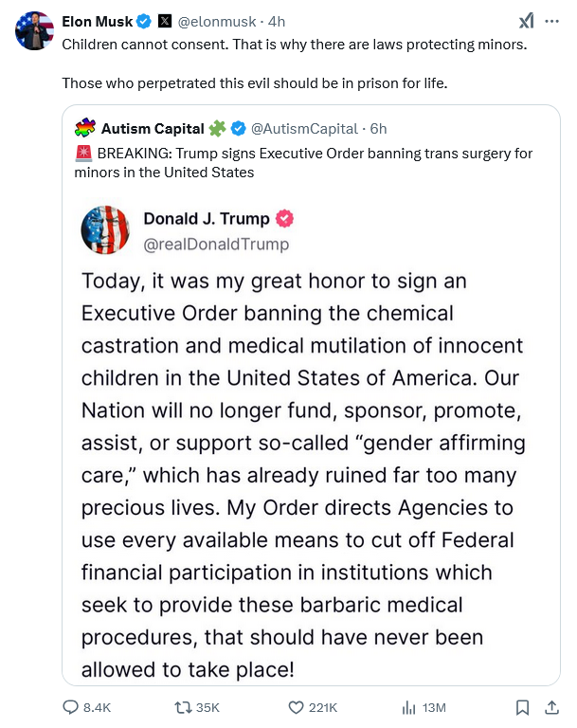Open Grok xAI explain icon
577x728 pixels.
tap(527, 21)
